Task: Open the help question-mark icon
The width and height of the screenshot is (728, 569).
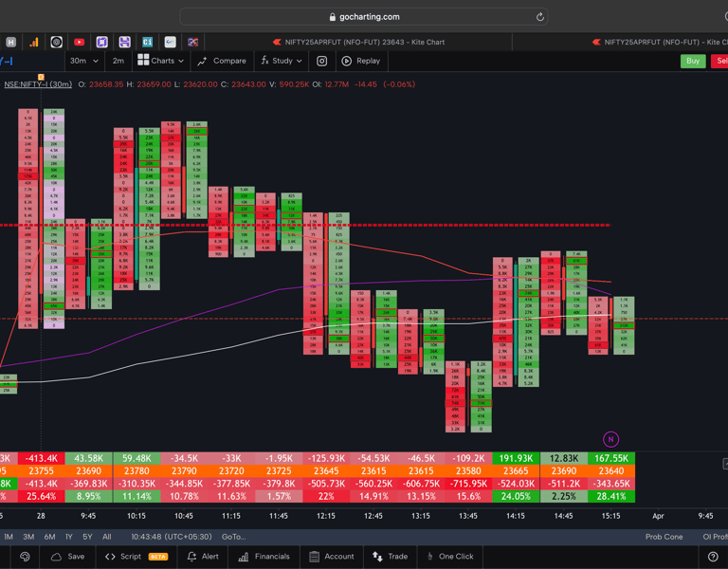Action: click(x=713, y=557)
